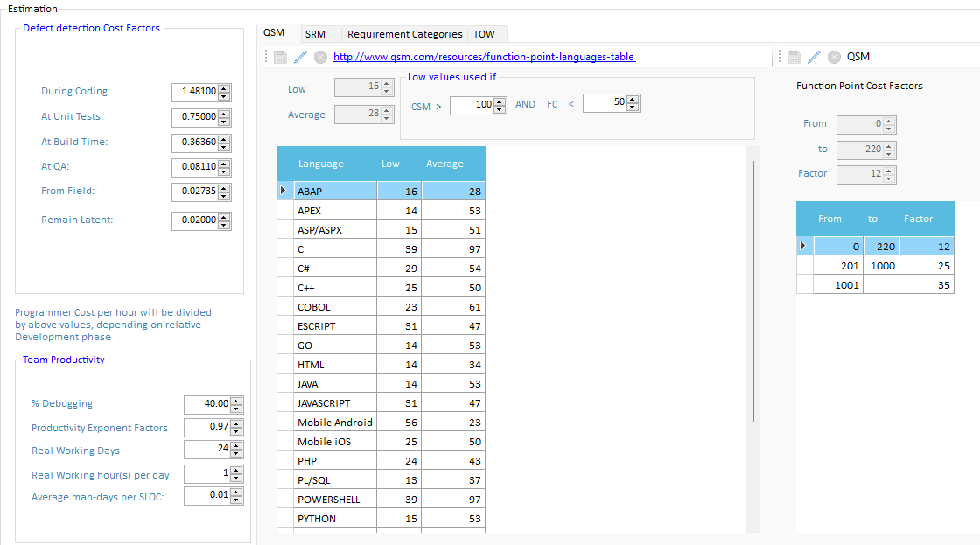Screen dimensions: 980x545
Task: Click the pencil edit icon in the Function Point toolbar
Action: coord(814,57)
